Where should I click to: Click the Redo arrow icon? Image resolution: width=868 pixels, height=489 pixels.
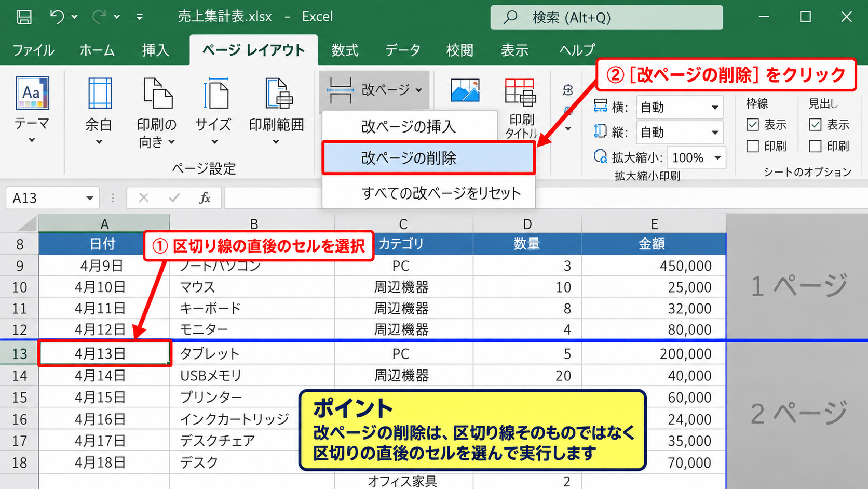coord(99,17)
